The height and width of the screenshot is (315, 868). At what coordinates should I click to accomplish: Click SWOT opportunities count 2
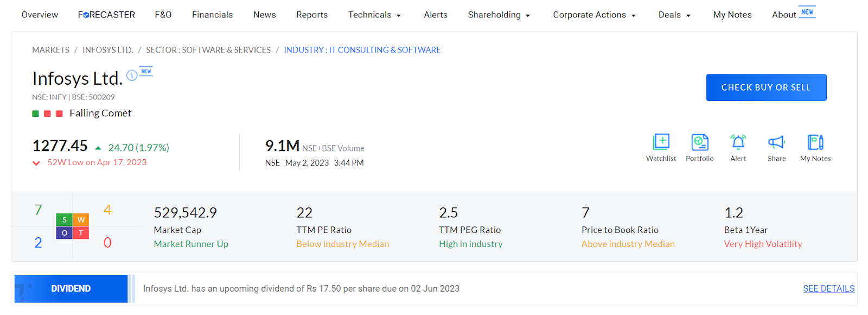point(38,243)
